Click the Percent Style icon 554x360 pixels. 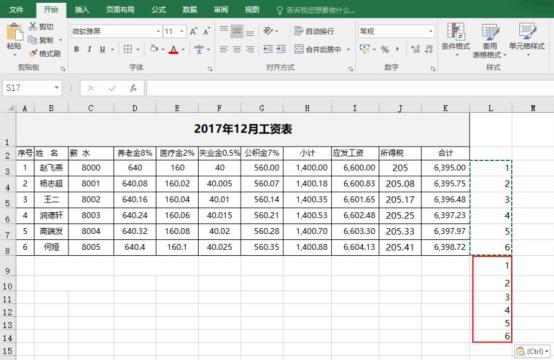[385, 49]
